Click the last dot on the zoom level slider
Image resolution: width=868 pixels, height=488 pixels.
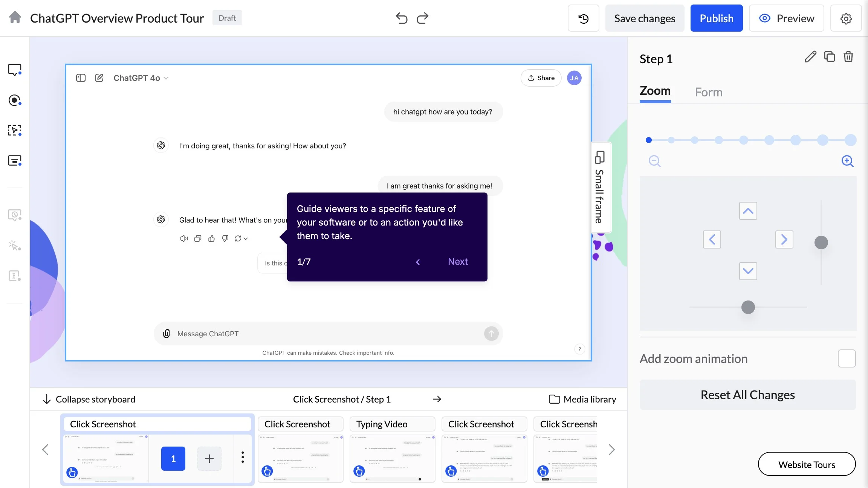coord(850,140)
